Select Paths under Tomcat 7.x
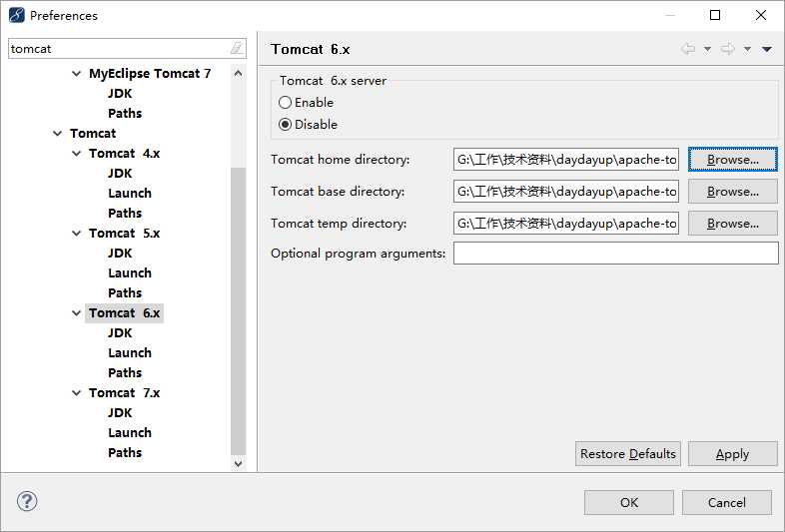Image resolution: width=785 pixels, height=532 pixels. [x=125, y=453]
